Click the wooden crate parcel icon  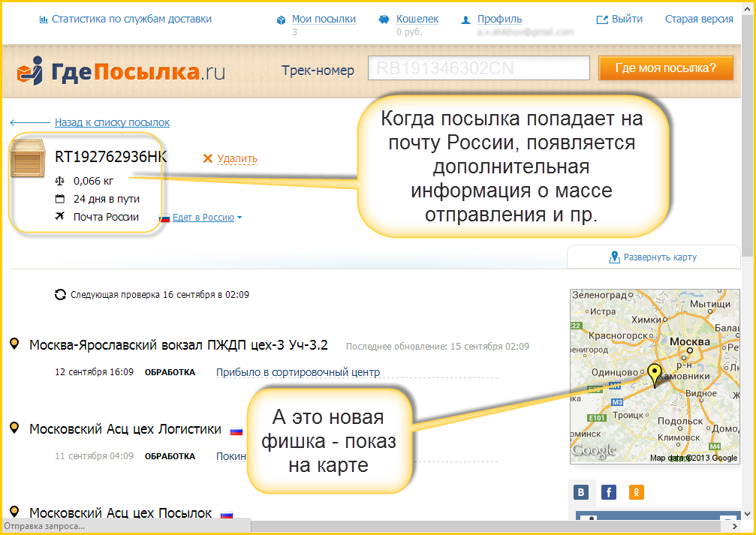coord(28,158)
